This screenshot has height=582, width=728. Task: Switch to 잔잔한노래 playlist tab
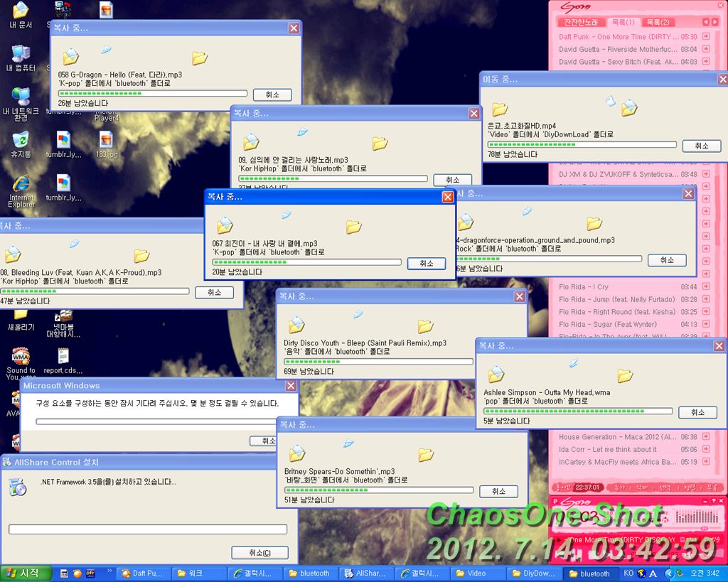click(581, 22)
